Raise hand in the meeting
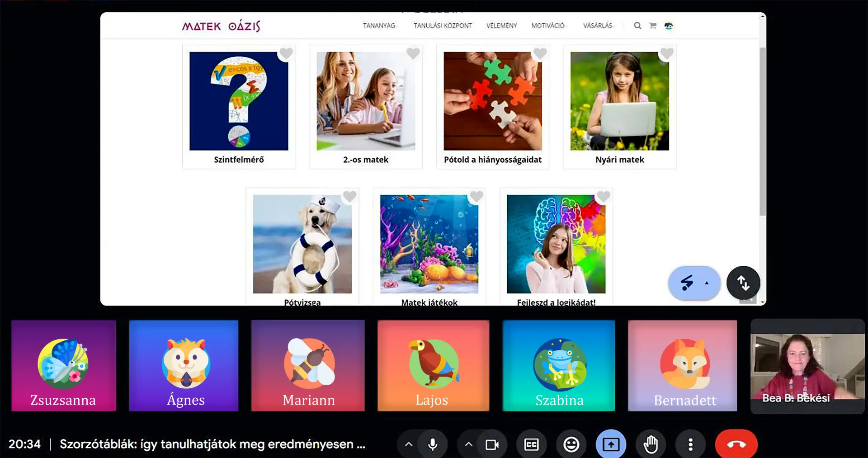868x458 pixels. tap(651, 445)
